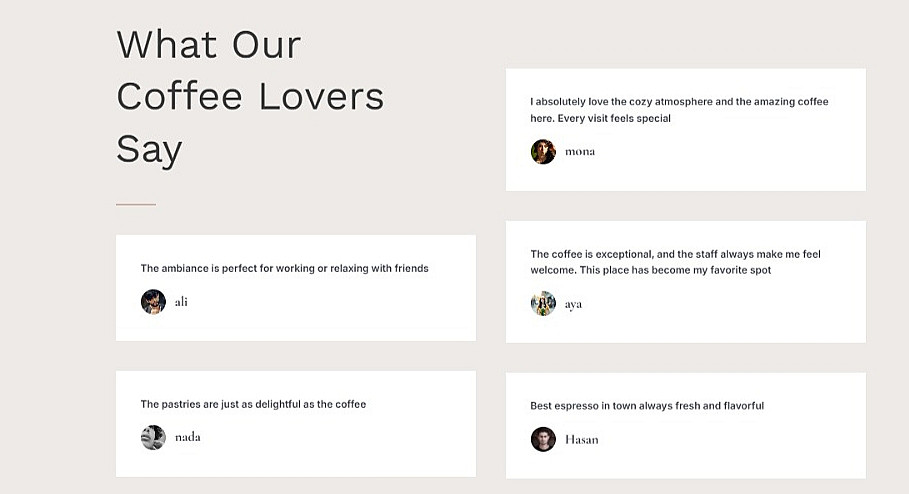This screenshot has width=909, height=494.
Task: Click the "pastries are just as delightful" review text
Action: coord(253,404)
